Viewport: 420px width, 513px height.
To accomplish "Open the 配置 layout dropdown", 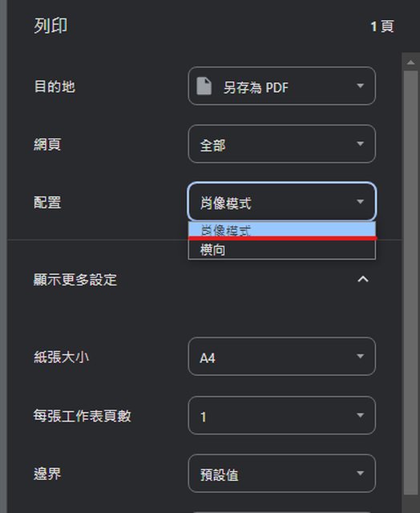I will pos(281,201).
